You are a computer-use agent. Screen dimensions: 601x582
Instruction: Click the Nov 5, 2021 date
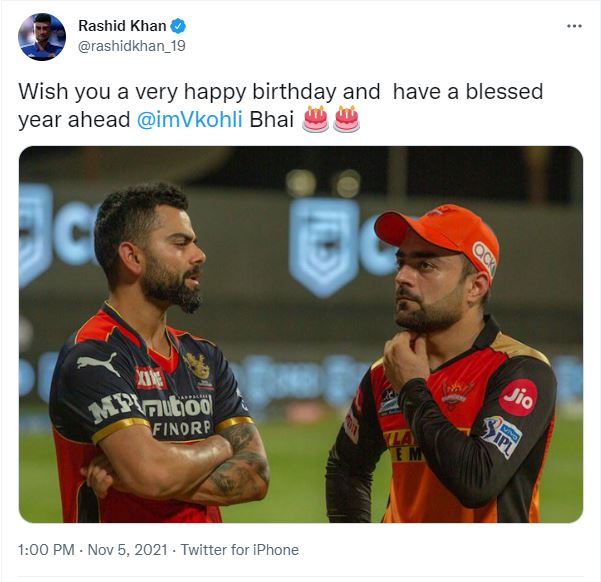point(127,550)
